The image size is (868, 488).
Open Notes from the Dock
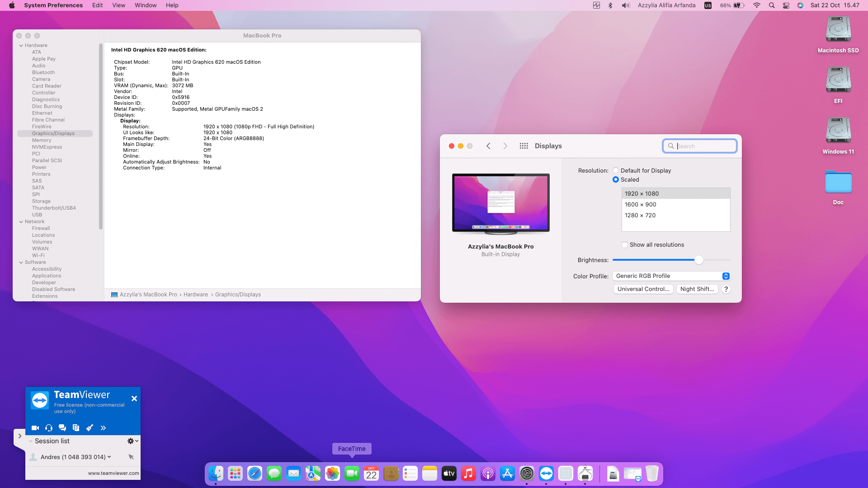[429, 474]
